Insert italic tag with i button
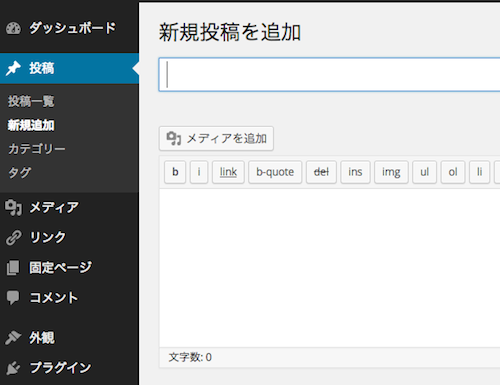Image resolution: width=500 pixels, height=385 pixels. tap(199, 172)
